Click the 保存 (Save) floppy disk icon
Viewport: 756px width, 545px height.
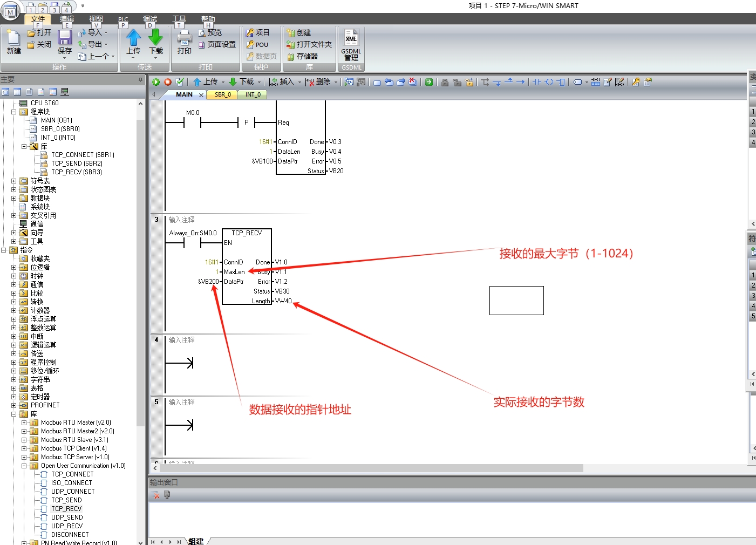pos(65,42)
